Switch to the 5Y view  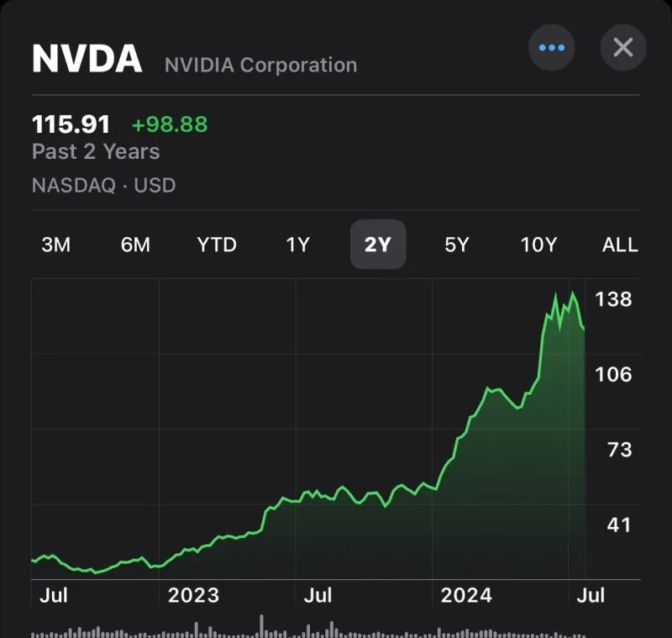click(x=456, y=245)
